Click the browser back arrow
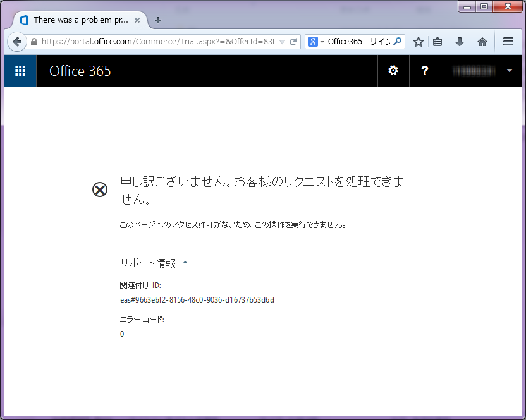 [17, 42]
